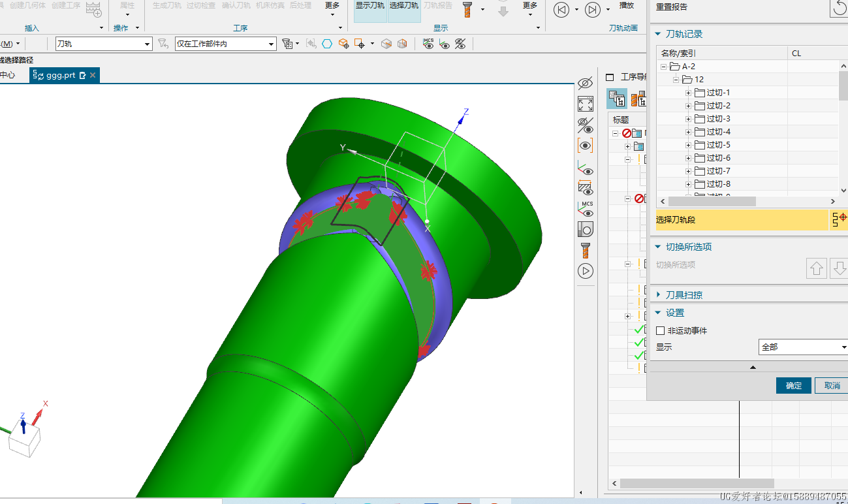Click the hidden-eye icon at top of vertical toolbar
The width and height of the screenshot is (848, 504).
(x=586, y=84)
